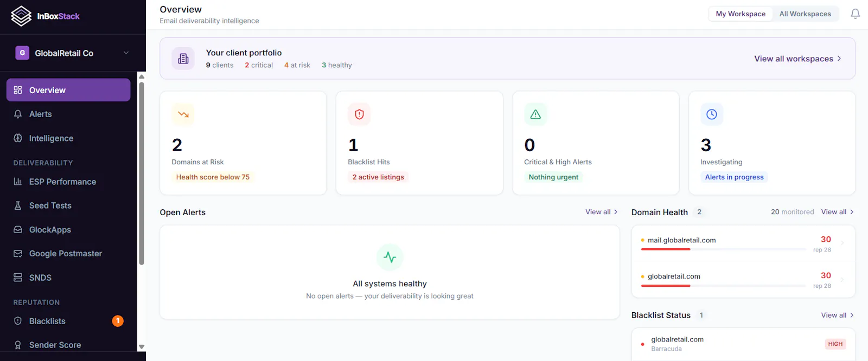
Task: Open the globalretail.com Barracuda blacklist entry
Action: pos(743,344)
